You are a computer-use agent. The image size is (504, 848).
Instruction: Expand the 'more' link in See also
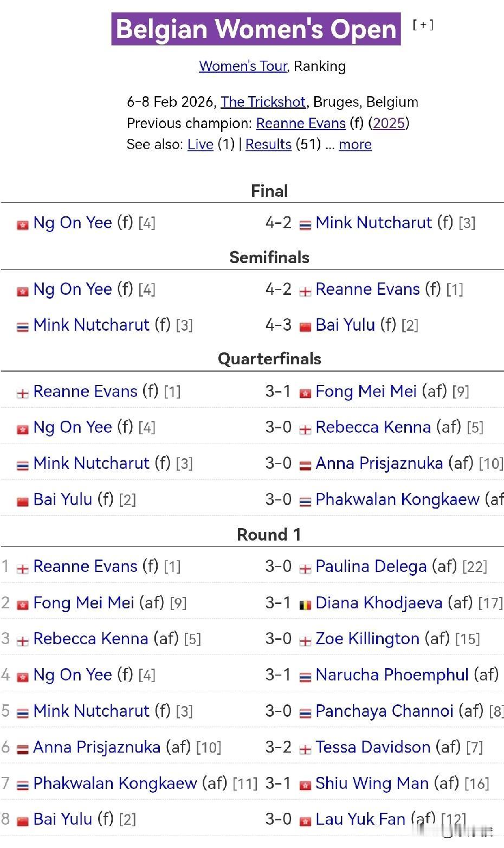(355, 144)
